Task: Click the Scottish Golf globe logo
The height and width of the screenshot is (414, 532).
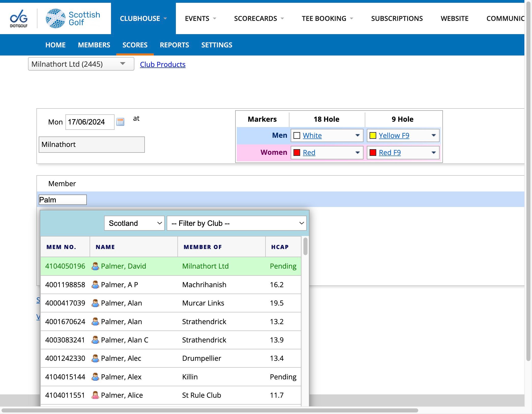Action: tap(55, 18)
